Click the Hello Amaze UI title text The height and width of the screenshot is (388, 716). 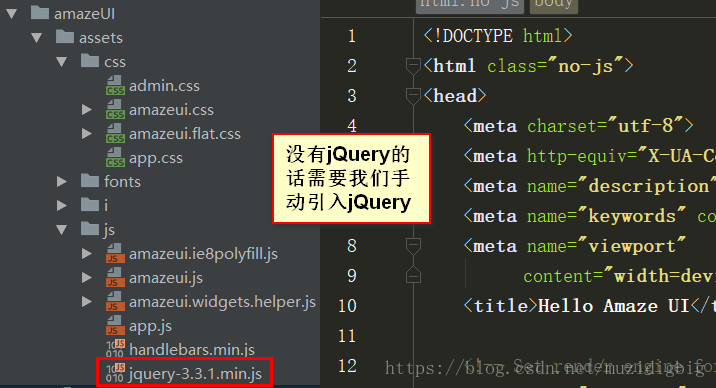(614, 306)
